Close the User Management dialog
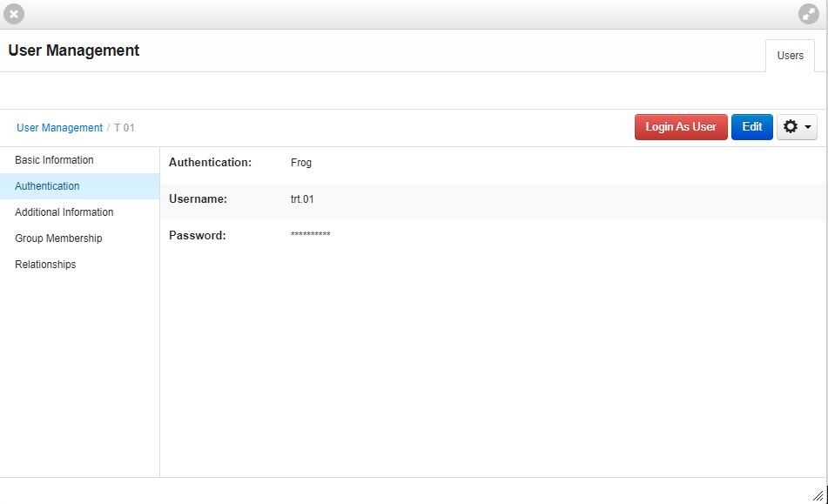 [x=14, y=14]
